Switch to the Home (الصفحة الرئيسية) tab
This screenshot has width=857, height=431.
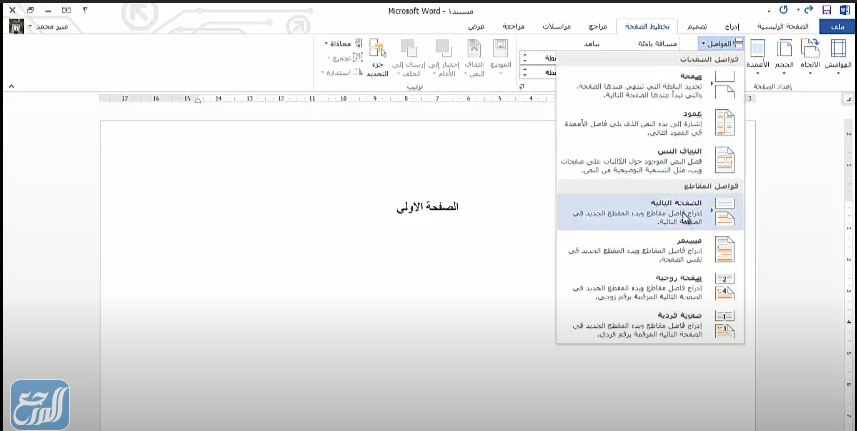[x=781, y=26]
